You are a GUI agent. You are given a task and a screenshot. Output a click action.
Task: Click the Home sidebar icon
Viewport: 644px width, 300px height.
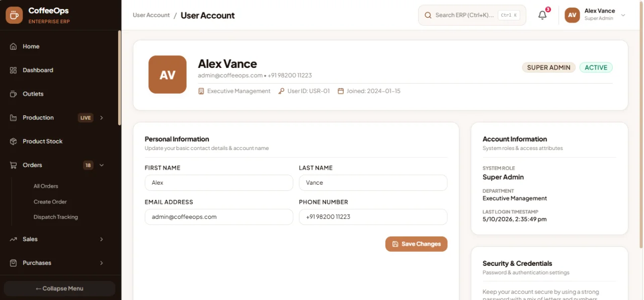[x=14, y=46]
